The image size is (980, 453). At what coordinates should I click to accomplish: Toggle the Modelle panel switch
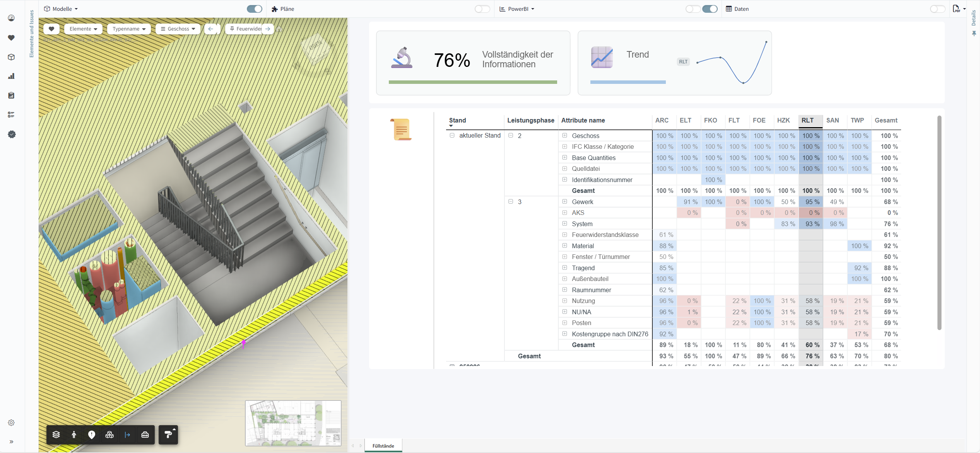pos(254,9)
